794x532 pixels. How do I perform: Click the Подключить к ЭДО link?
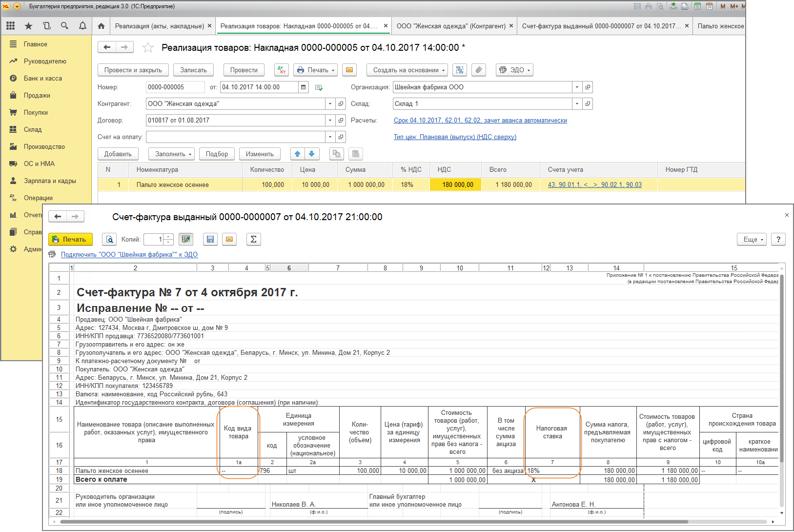pyautogui.click(x=129, y=254)
